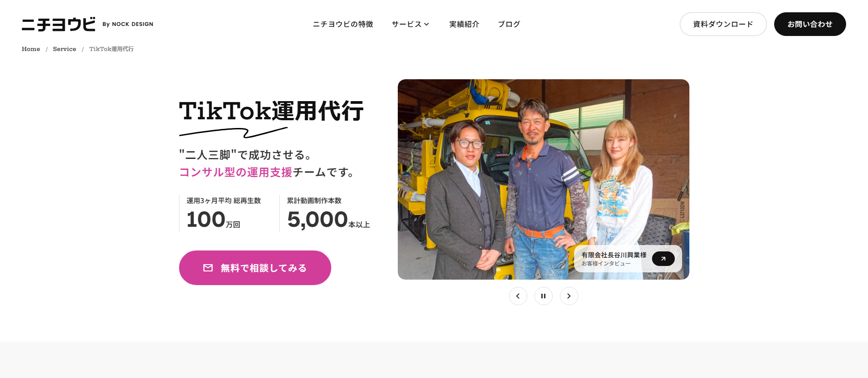Go to Home breadcrumb link
The width and height of the screenshot is (868, 378).
tap(31, 49)
